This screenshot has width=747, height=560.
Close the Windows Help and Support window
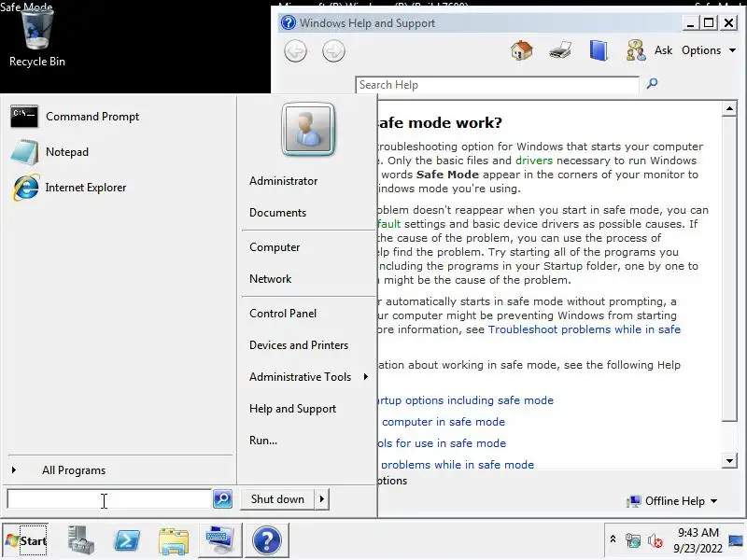[x=729, y=22]
